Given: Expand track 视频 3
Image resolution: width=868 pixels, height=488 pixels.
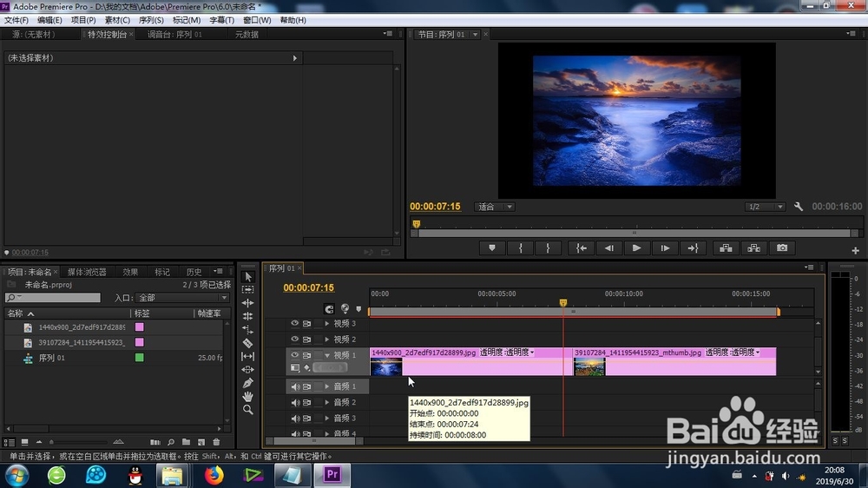Looking at the screenshot, I should pyautogui.click(x=327, y=324).
